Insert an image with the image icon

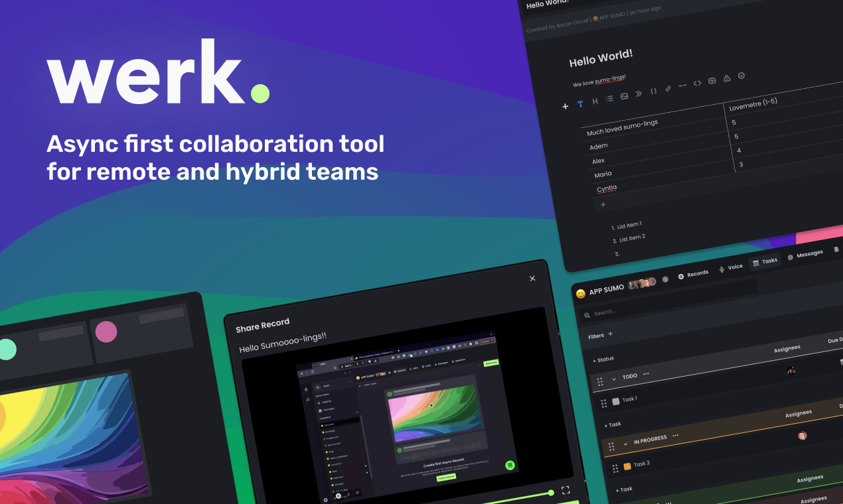[624, 96]
